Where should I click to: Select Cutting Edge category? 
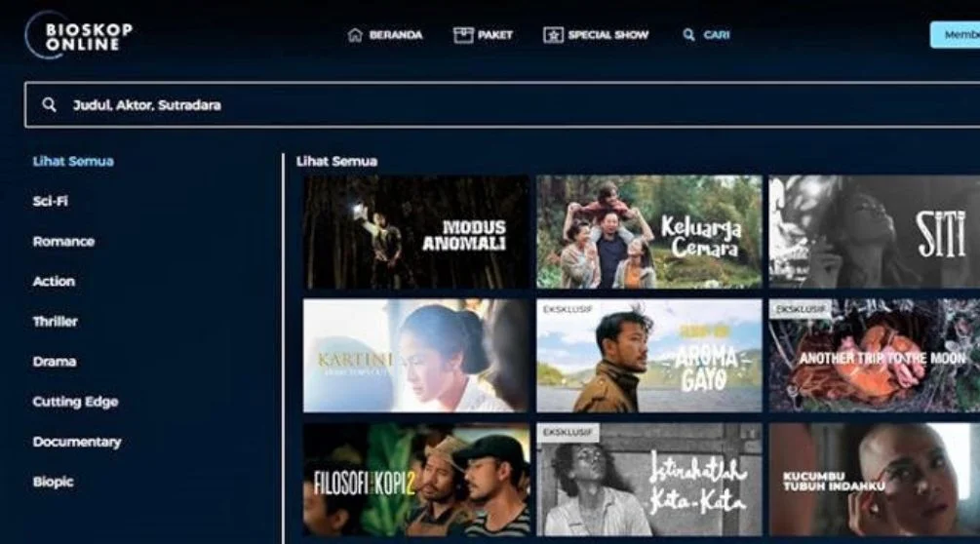pyautogui.click(x=75, y=402)
